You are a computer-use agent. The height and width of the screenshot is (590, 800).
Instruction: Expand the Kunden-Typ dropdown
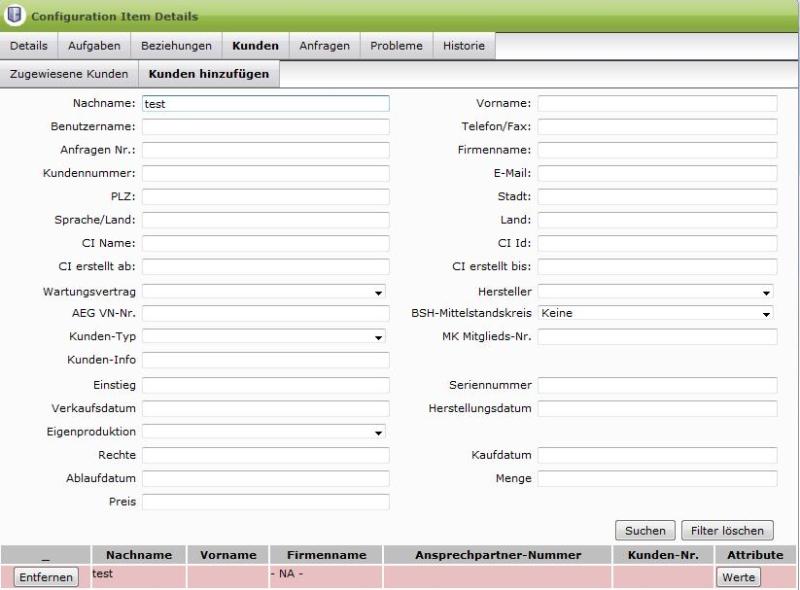pos(265,337)
